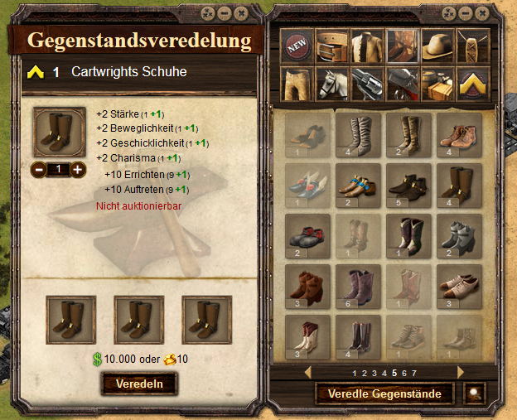
Task: Select the yellow chevron upgraded-items filter
Action: coord(472,84)
